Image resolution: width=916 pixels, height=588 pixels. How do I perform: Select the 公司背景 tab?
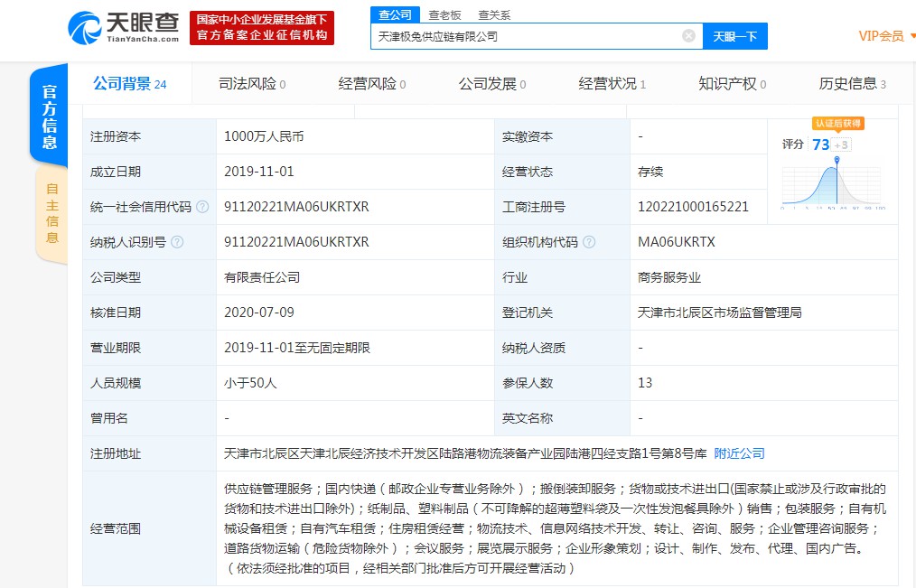click(130, 84)
